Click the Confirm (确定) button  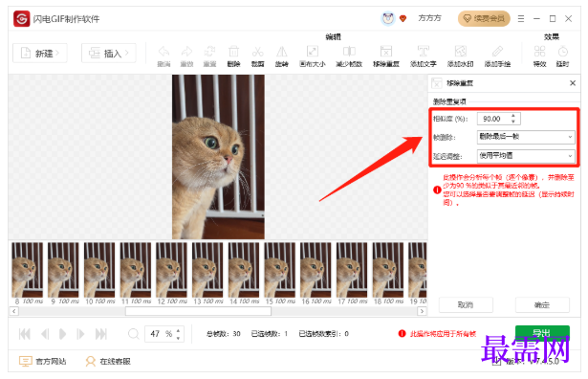542,305
